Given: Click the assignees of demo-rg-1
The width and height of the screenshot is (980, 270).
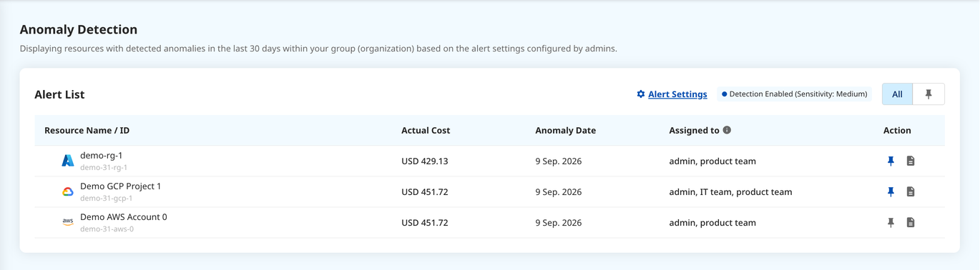Looking at the screenshot, I should pos(712,161).
